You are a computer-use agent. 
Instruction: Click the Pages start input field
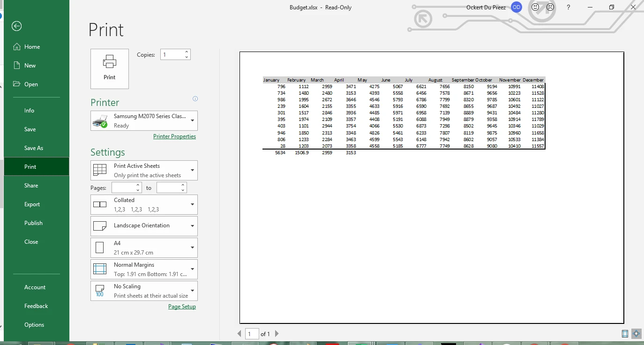(123, 188)
